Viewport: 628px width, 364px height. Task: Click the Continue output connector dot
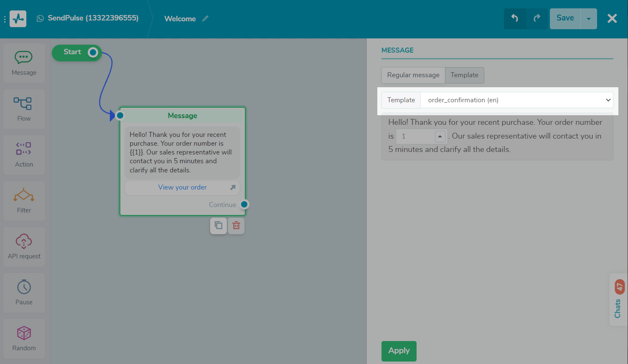[x=244, y=205]
